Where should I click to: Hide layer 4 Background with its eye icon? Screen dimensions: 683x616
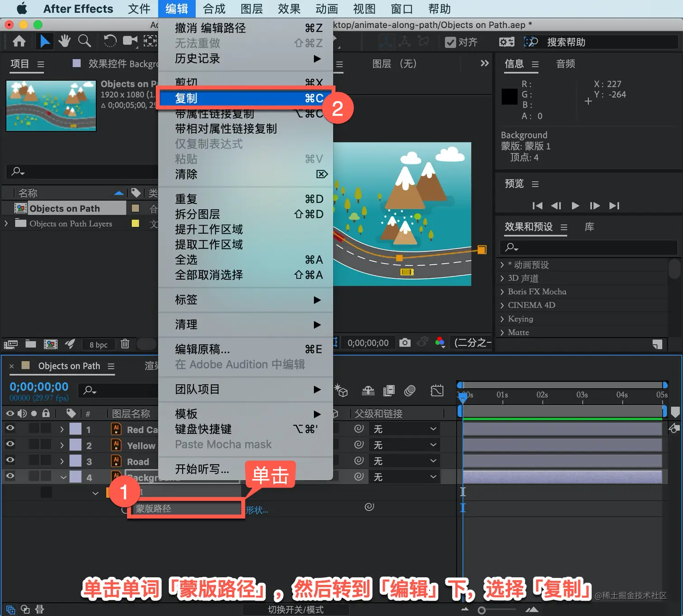[x=10, y=475]
